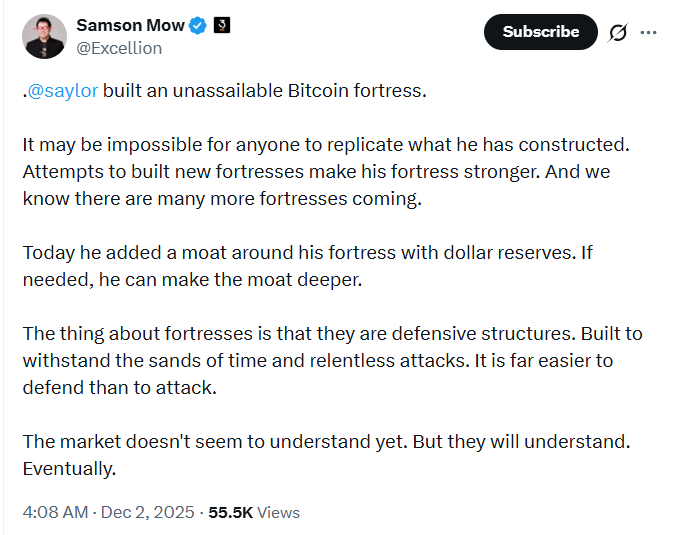Click the final word 'Eventually.'
Image resolution: width=676 pixels, height=535 pixels.
pyautogui.click(x=69, y=468)
